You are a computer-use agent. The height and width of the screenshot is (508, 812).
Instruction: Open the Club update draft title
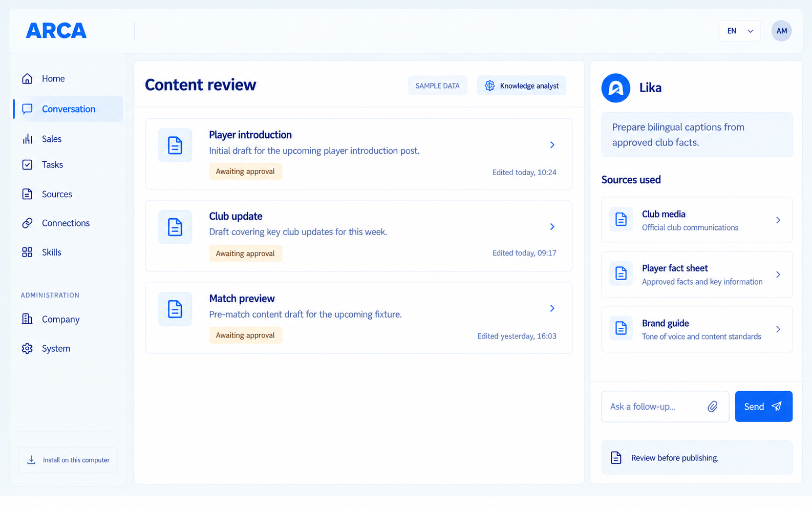coord(236,216)
